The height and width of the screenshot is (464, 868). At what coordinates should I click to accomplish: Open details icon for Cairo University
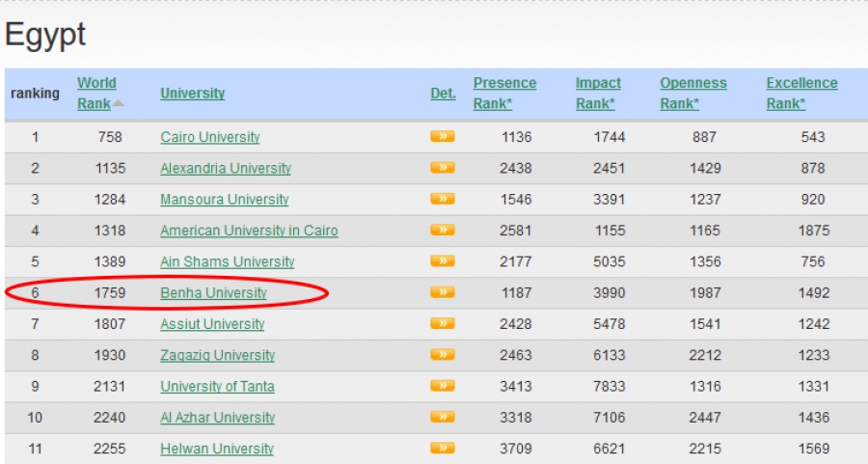click(x=443, y=136)
